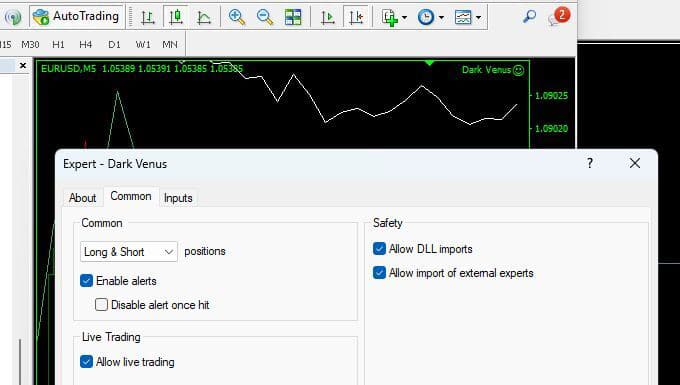Click the zoom in magnifier icon
Image resolution: width=680 pixels, height=385 pixels.
point(237,17)
